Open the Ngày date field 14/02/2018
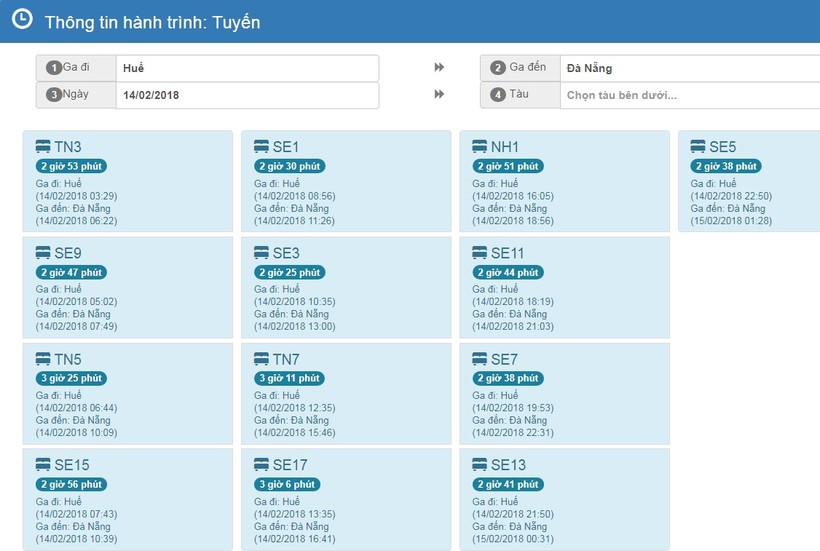 click(246, 95)
